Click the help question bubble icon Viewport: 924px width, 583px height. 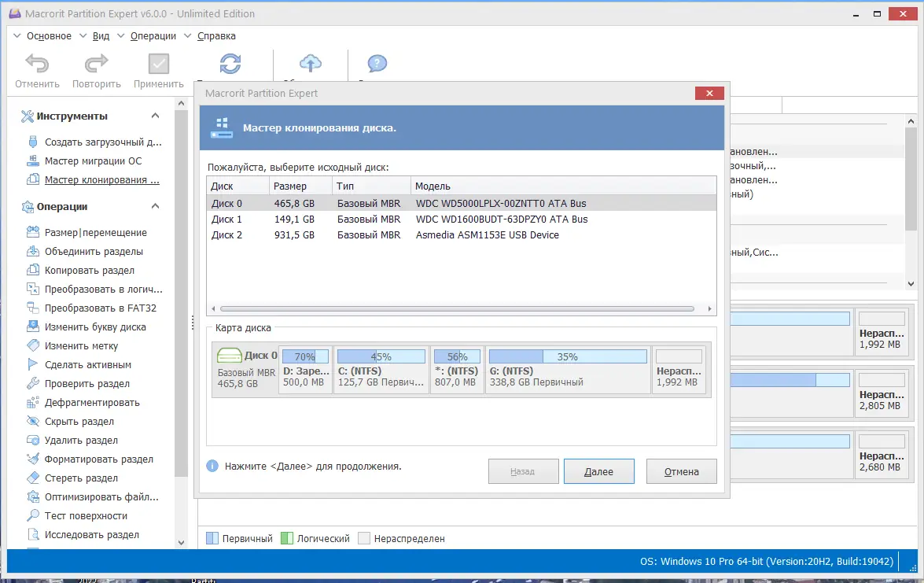tap(377, 63)
